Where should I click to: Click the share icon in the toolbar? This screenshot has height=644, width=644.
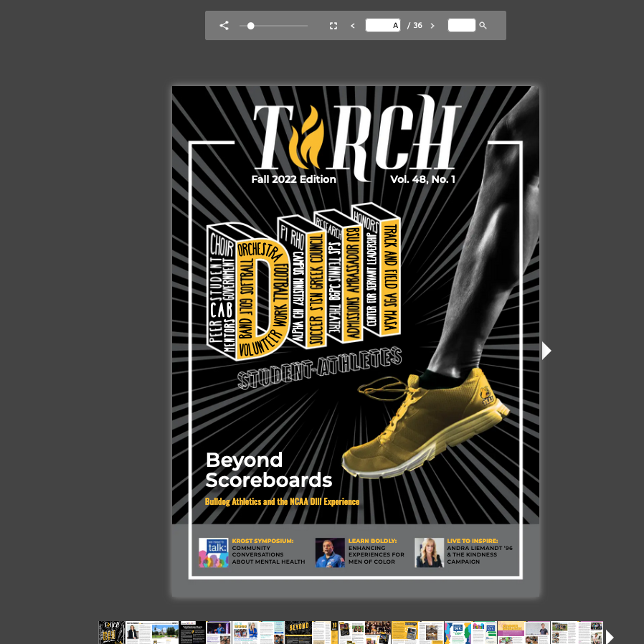click(224, 26)
